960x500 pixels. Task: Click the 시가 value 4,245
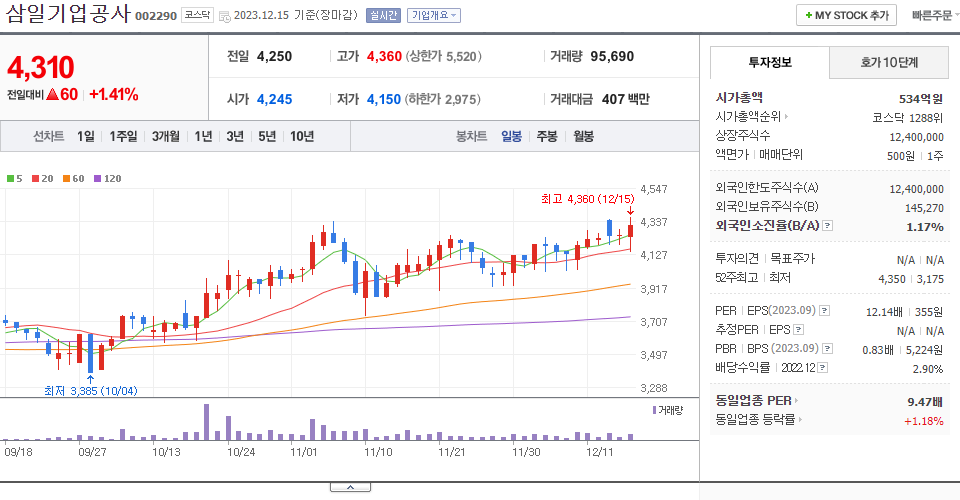(274, 99)
